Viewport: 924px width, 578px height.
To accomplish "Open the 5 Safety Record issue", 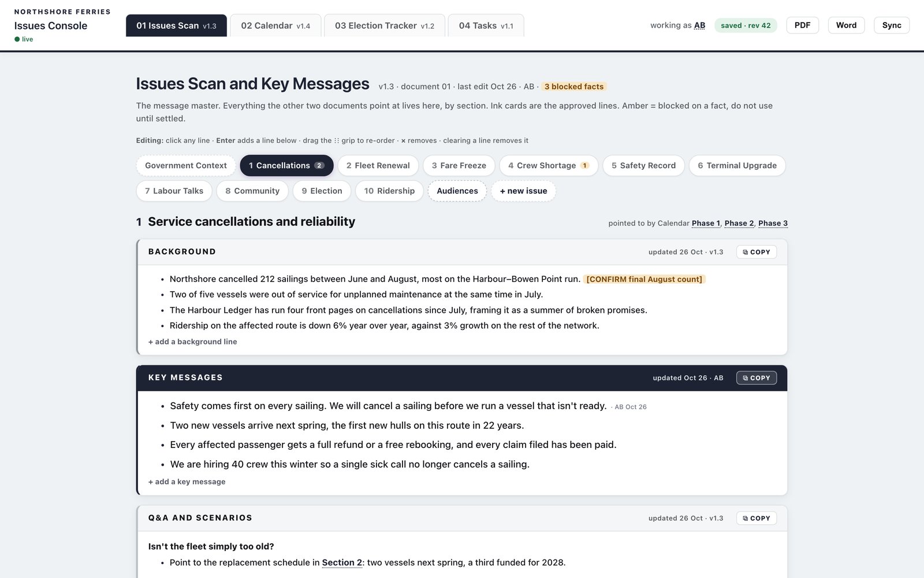I will (644, 165).
